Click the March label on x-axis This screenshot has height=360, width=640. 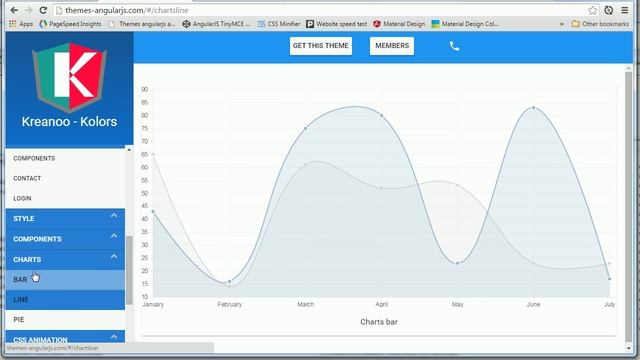coord(305,304)
